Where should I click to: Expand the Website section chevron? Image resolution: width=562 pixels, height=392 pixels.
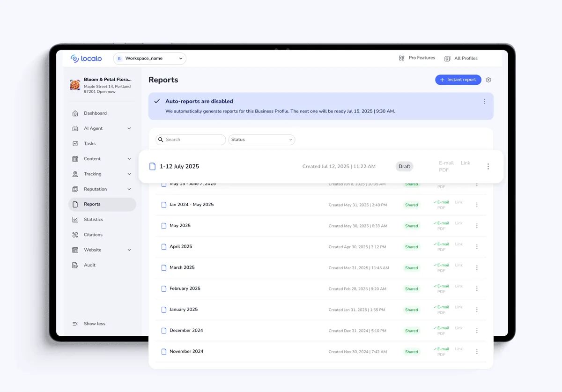coord(129,250)
